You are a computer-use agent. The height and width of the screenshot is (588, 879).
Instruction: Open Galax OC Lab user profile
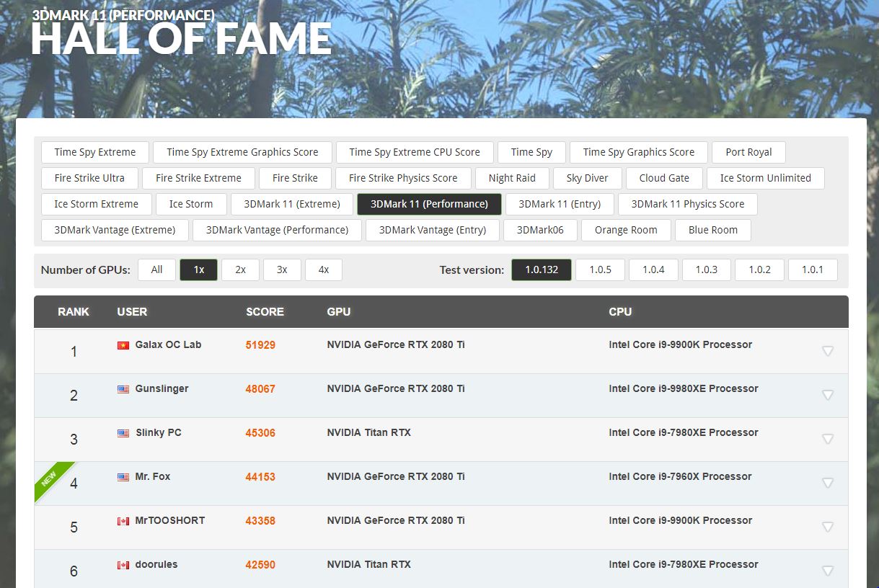pos(168,344)
